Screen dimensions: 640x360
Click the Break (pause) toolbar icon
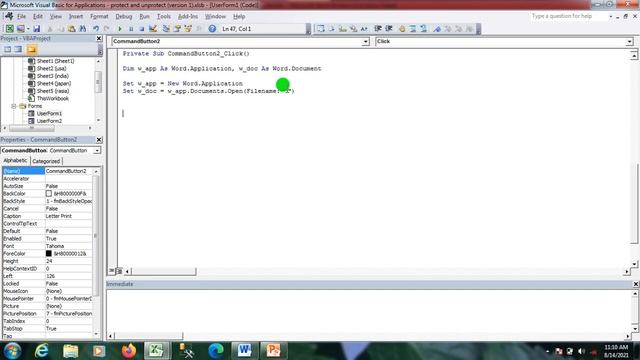coord(131,29)
